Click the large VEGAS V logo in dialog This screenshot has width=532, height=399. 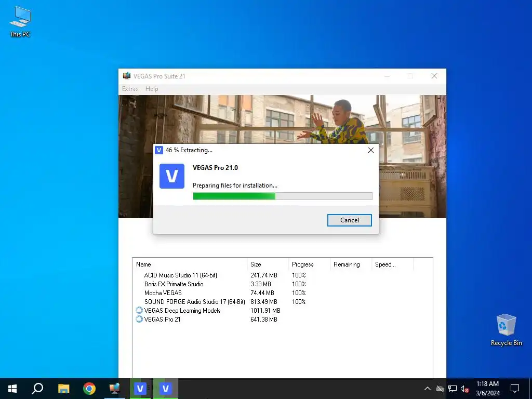pos(172,176)
